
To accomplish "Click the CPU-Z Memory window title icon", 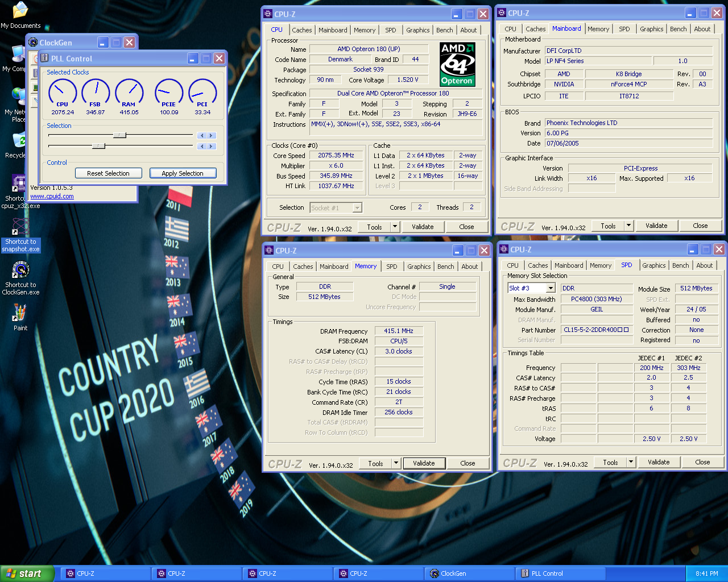I will pos(269,250).
